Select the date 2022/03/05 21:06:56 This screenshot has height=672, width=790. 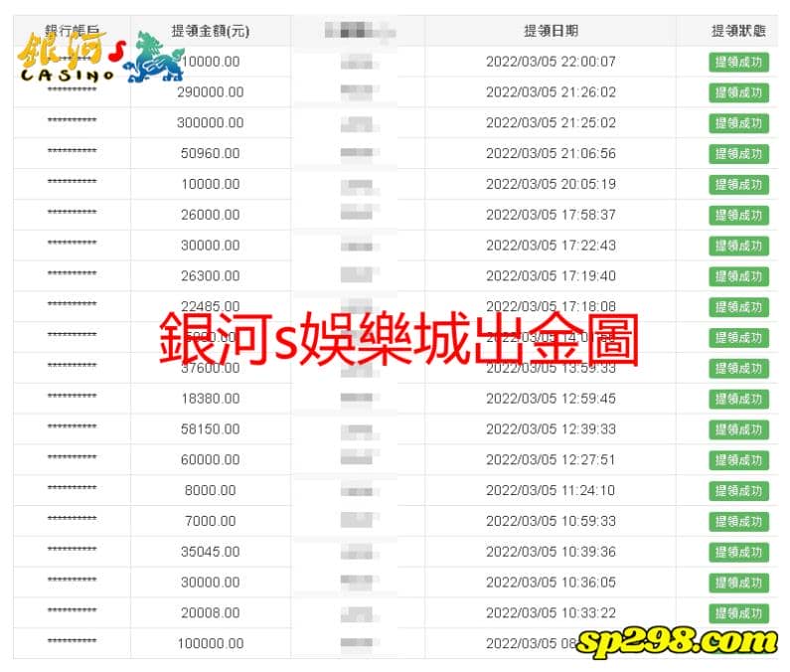pyautogui.click(x=551, y=153)
